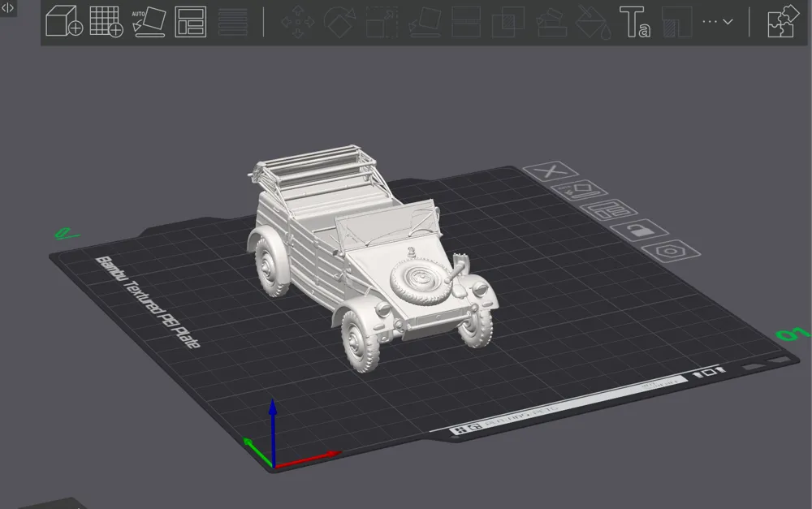Open the Mesh boolean tool

pos(508,22)
